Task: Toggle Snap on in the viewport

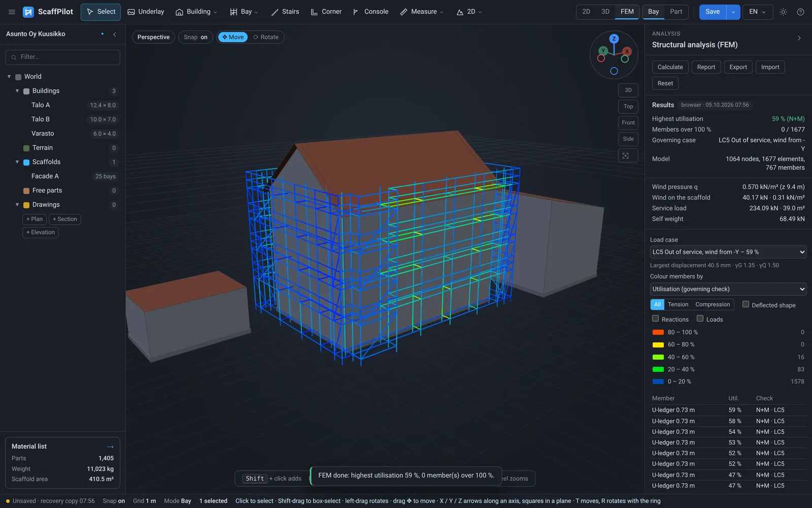Action: coord(195,37)
